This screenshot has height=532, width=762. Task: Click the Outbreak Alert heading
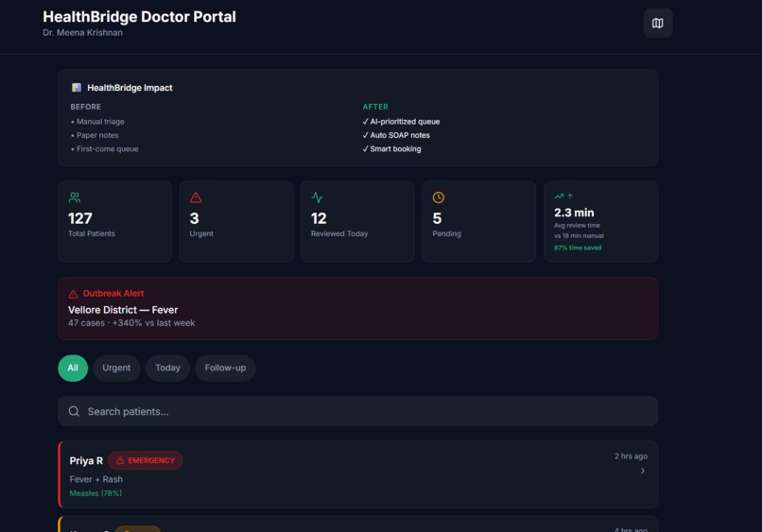(x=113, y=294)
